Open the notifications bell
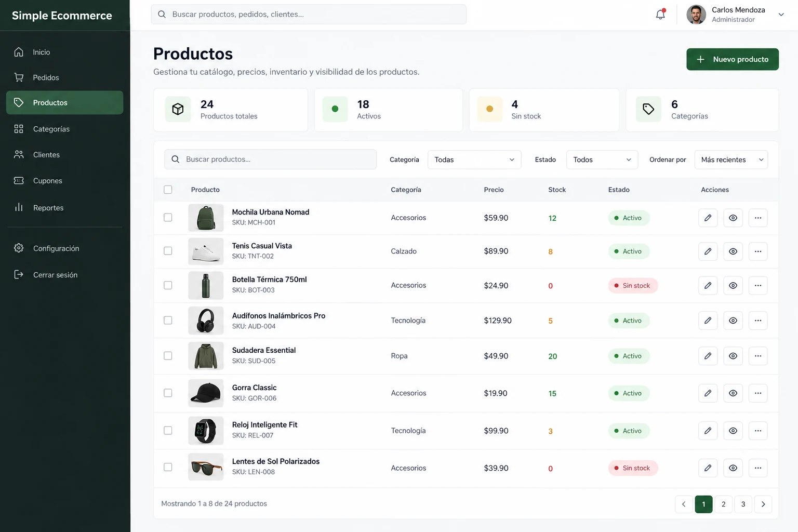 click(660, 15)
